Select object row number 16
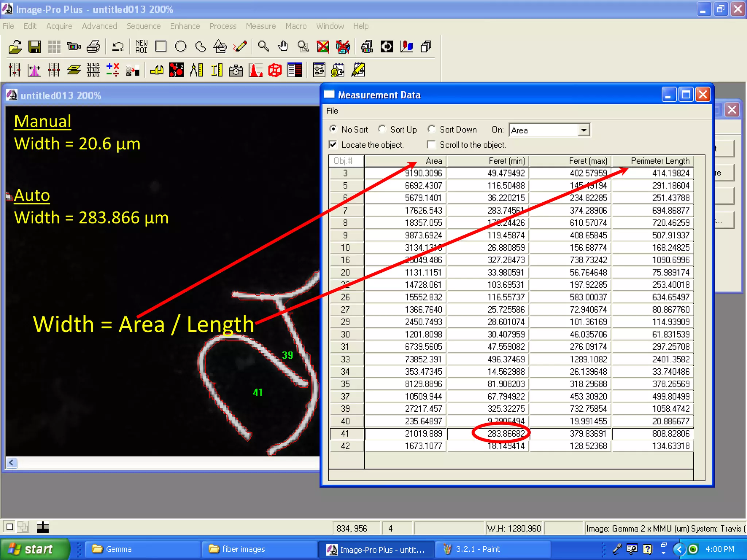Screen dimensions: 747x560 tap(345, 260)
